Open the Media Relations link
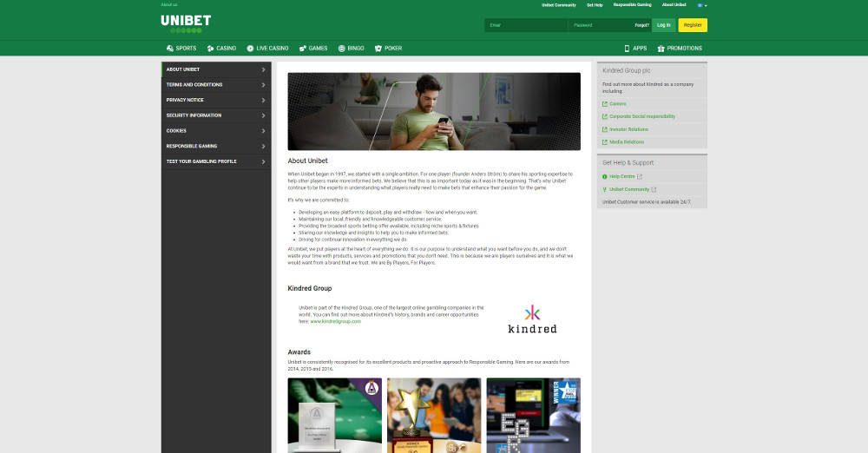The image size is (868, 453). click(x=627, y=142)
